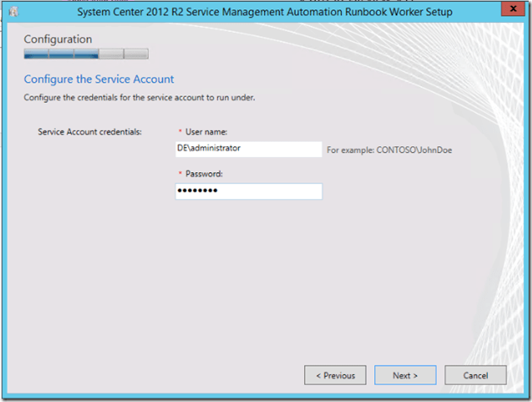
Task: Click the 'Service Account credentials' label
Action: 90,132
